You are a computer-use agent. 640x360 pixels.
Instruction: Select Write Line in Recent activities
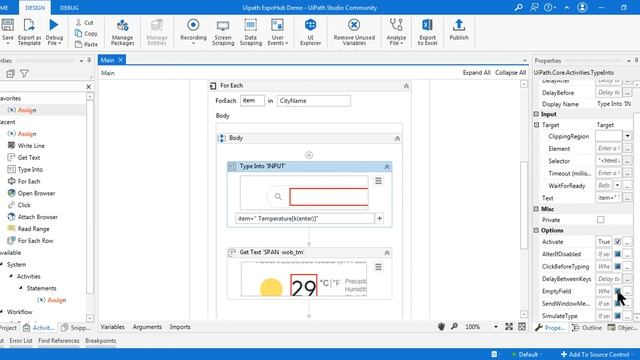click(x=31, y=146)
